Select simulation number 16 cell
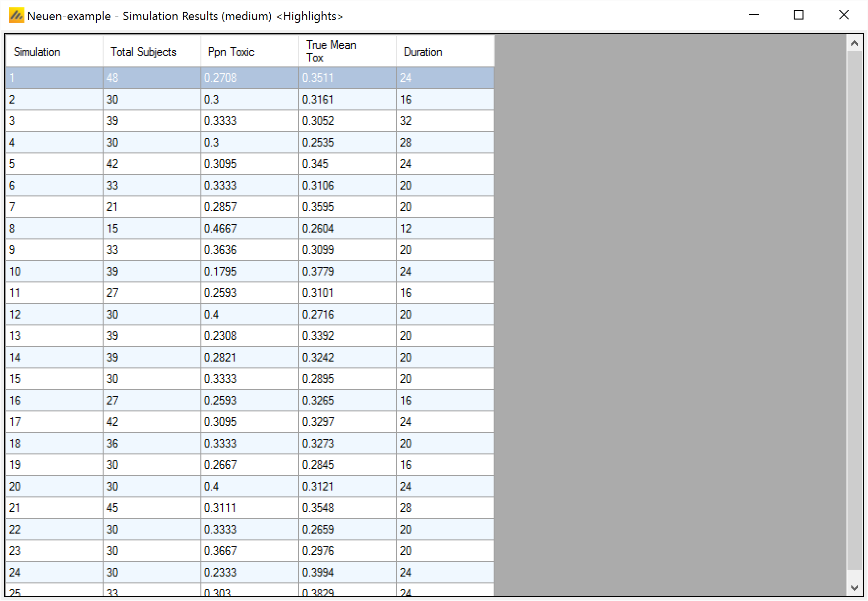 pos(54,401)
